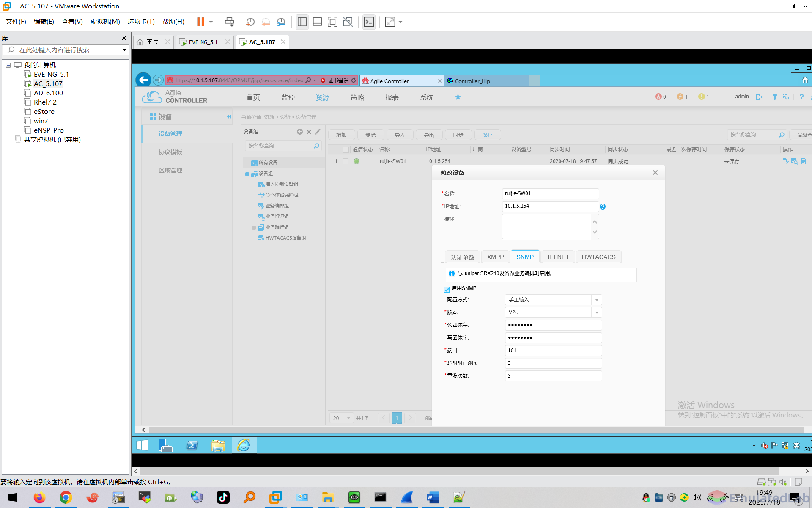Open the stretch mode dropdown arrow in toolbar
Screen dimensions: 812x508
(x=400, y=22)
